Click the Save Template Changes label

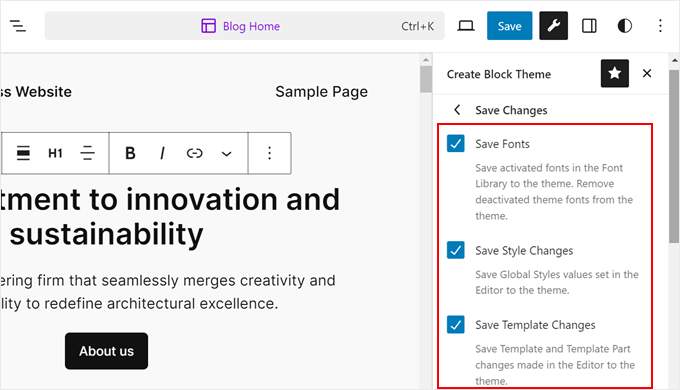[x=535, y=325]
